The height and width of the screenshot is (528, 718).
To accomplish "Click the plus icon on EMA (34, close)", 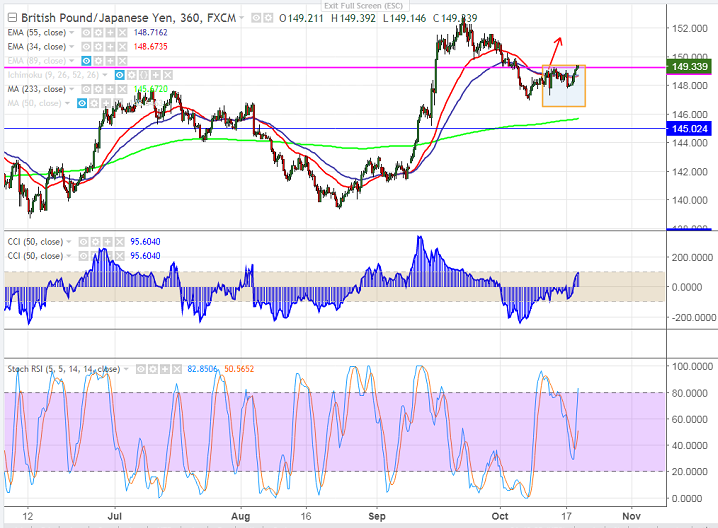I will click(110, 47).
